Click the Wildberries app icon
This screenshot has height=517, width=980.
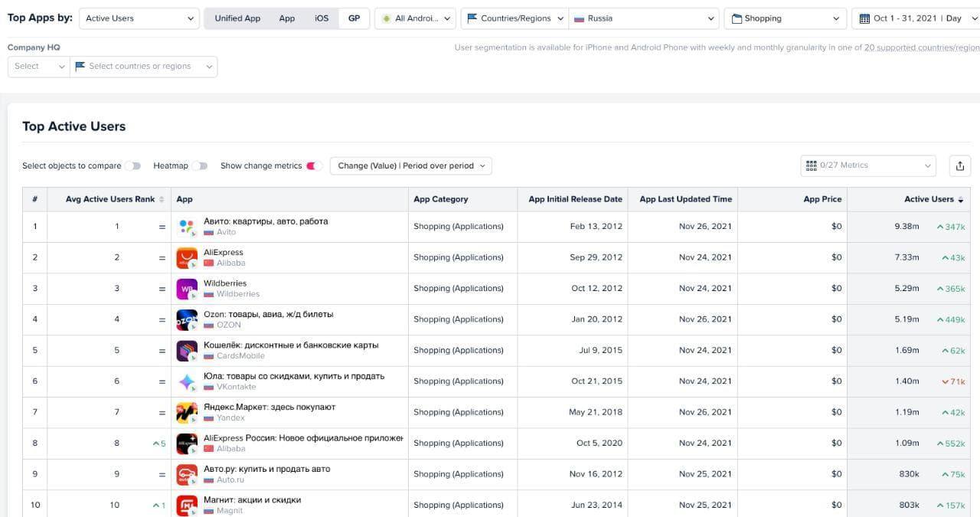pyautogui.click(x=187, y=289)
